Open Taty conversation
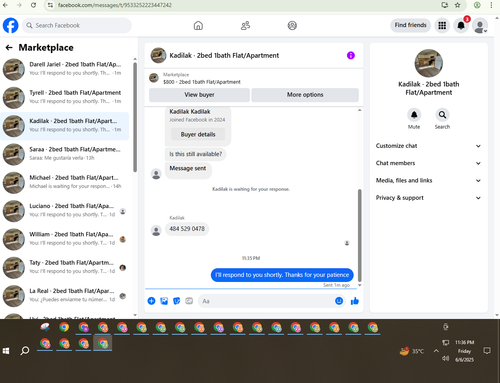 coord(65,268)
